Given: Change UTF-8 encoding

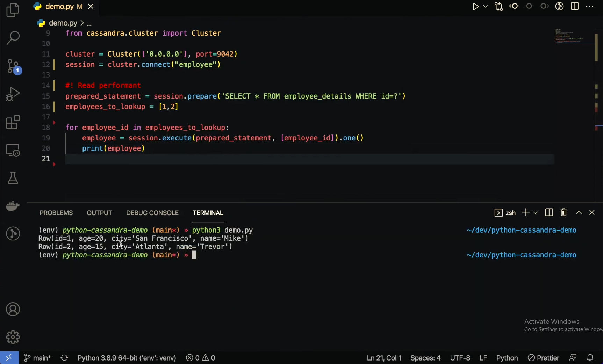Looking at the screenshot, I should point(460,358).
